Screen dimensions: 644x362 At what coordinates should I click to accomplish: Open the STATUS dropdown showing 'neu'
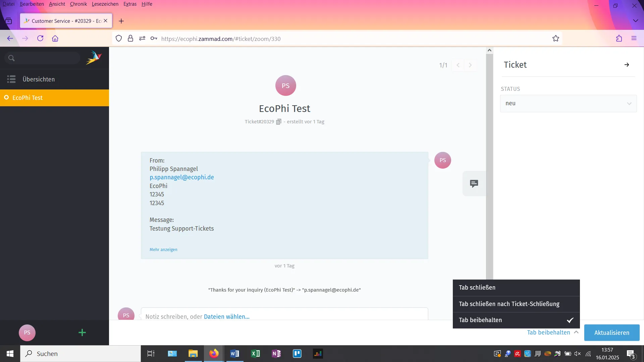(x=568, y=104)
